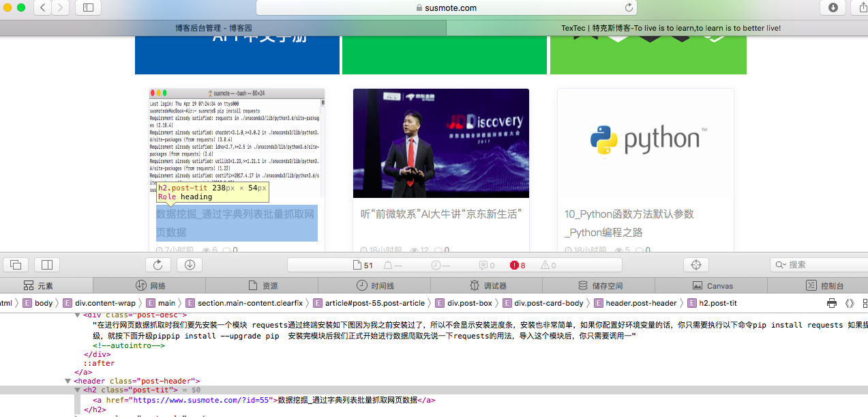The width and height of the screenshot is (868, 417).
Task: Go back in Safari history
Action: click(42, 8)
